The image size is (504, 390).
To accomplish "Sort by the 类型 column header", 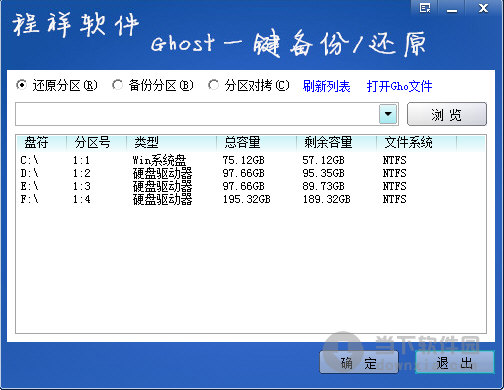I will click(x=171, y=143).
